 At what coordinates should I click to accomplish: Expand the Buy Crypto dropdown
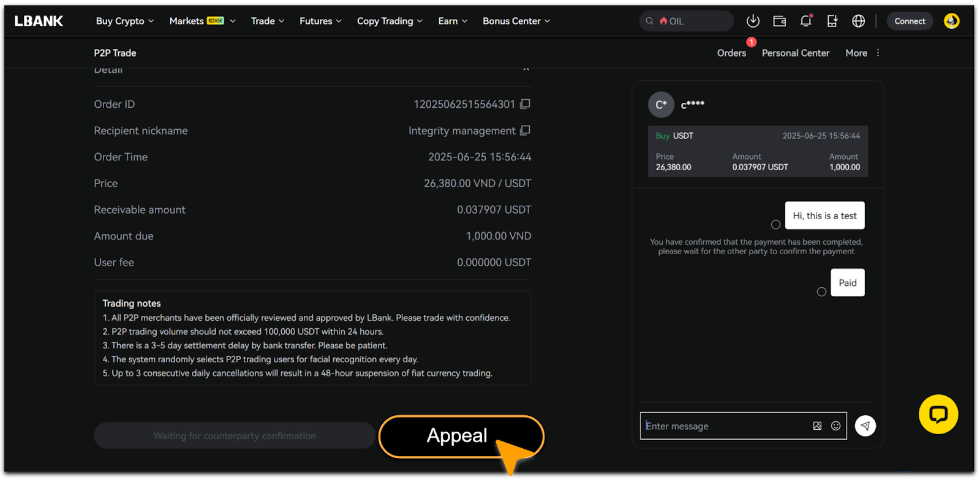pos(124,21)
